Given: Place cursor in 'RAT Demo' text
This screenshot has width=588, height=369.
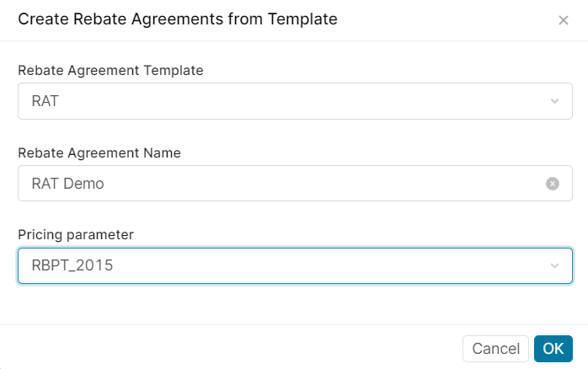Looking at the screenshot, I should (67, 184).
